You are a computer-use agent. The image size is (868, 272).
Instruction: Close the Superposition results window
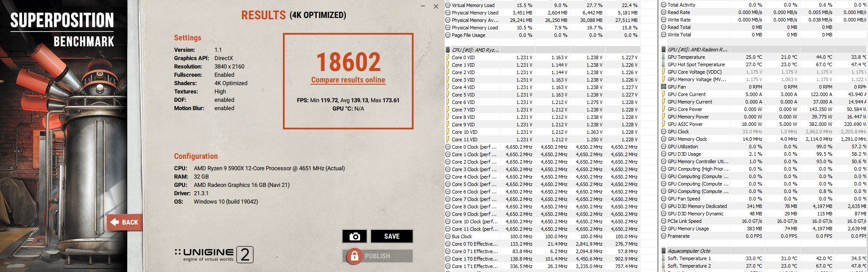tap(436, 7)
